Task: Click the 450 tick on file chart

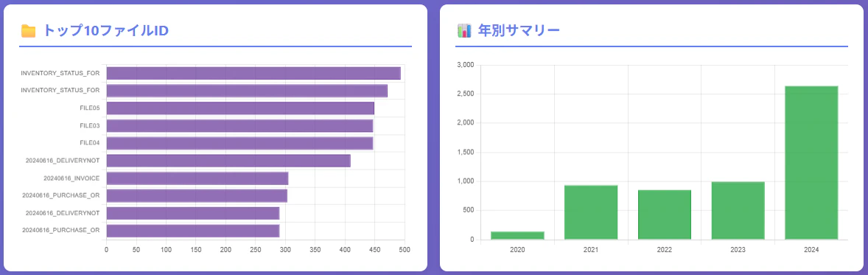Action: pos(375,250)
